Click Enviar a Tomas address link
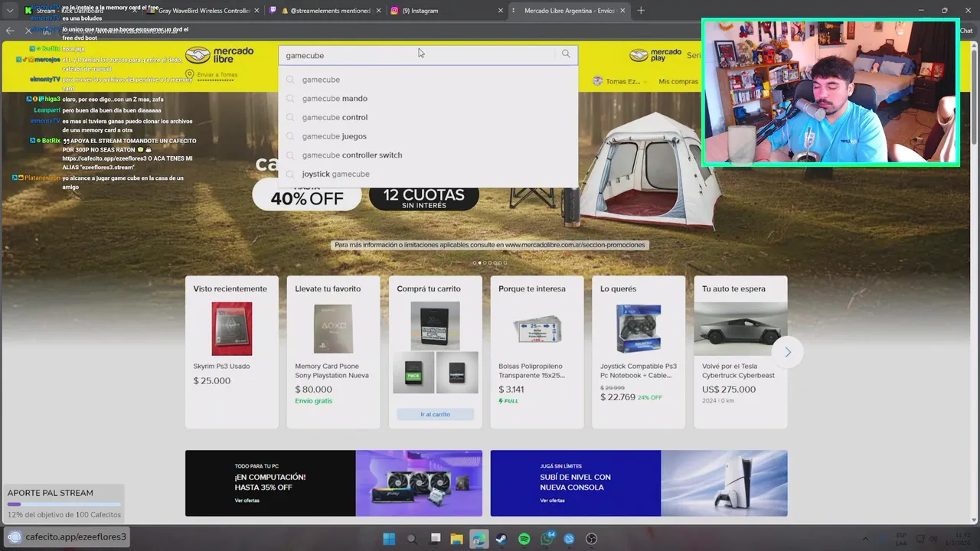The height and width of the screenshot is (551, 980). [x=217, y=75]
